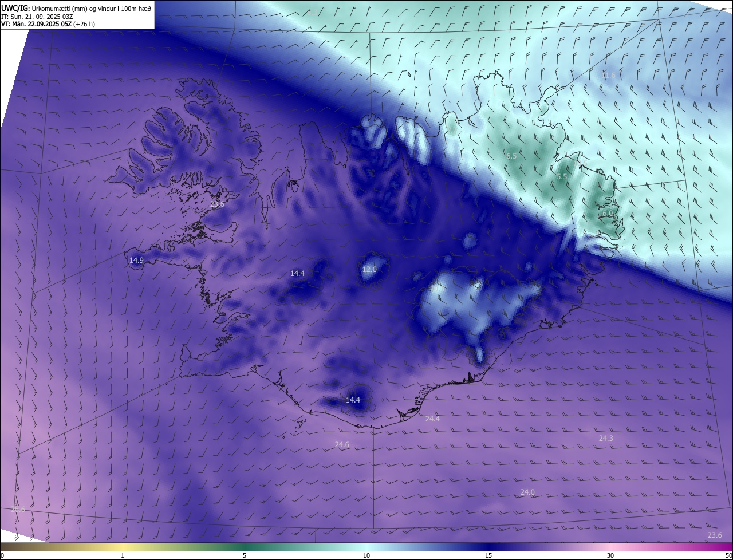Click the faint 11.6 value label
This screenshot has width=733, height=560.
[x=608, y=76]
